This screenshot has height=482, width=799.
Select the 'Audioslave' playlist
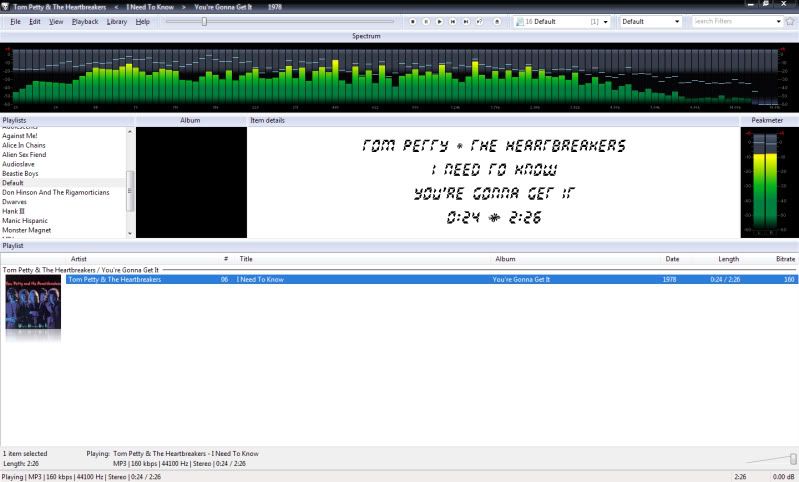click(x=18, y=164)
